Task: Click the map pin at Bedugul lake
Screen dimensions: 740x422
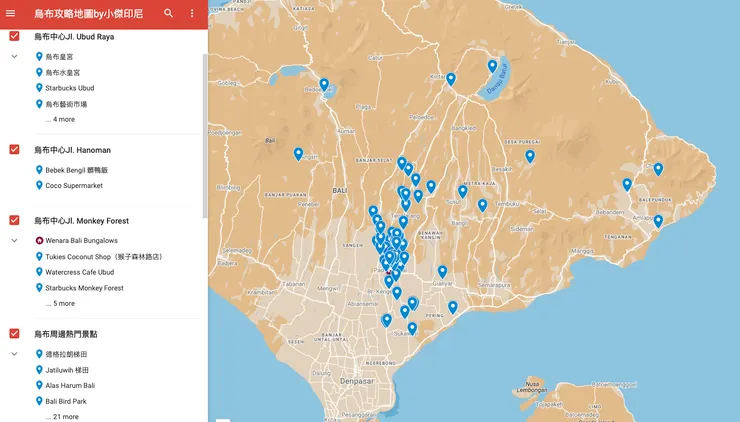Action: point(324,84)
